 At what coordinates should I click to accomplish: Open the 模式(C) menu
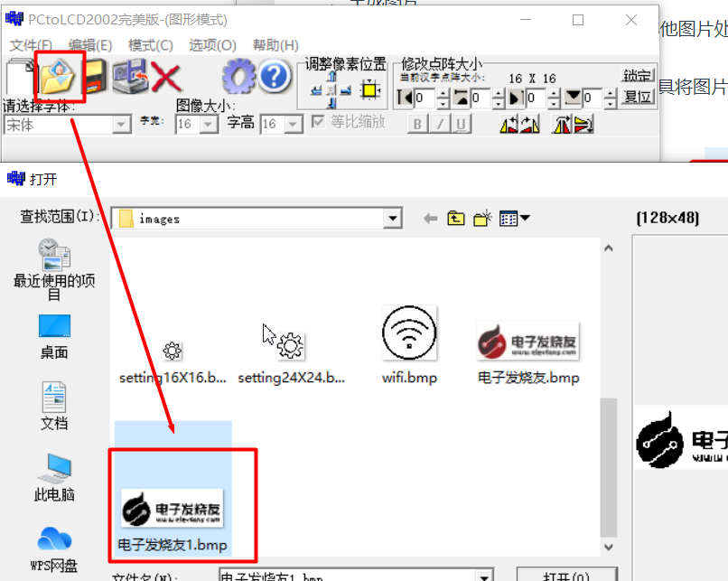click(x=151, y=45)
